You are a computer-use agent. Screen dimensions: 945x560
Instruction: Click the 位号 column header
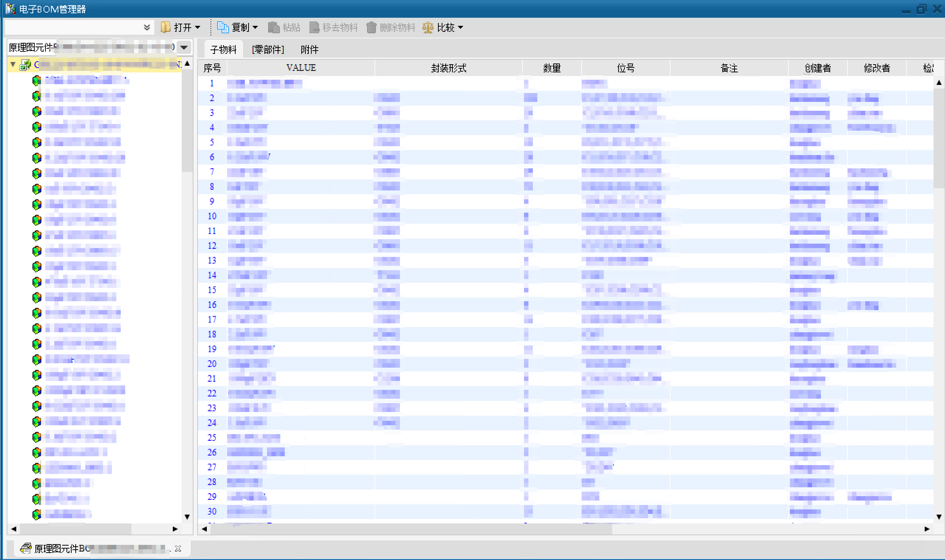tap(625, 68)
